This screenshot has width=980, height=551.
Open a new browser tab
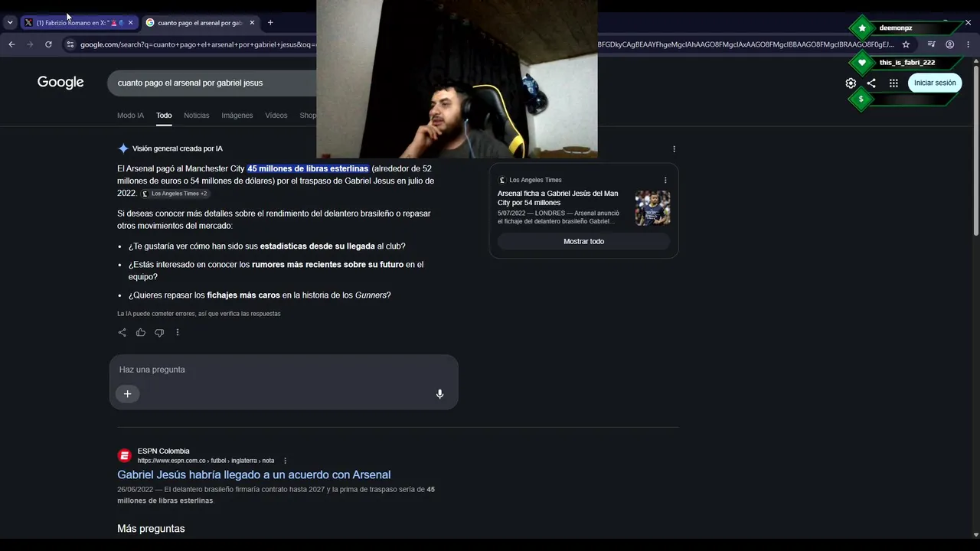pyautogui.click(x=270, y=23)
